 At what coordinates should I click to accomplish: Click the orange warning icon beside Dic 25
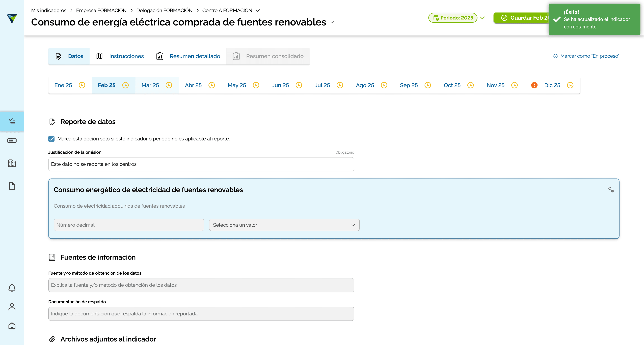[534, 85]
